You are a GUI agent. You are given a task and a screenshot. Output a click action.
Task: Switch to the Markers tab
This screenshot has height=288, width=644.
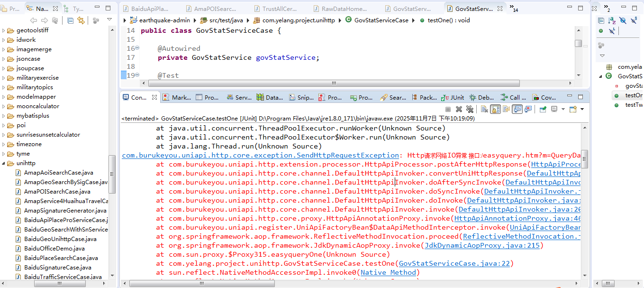(177, 98)
